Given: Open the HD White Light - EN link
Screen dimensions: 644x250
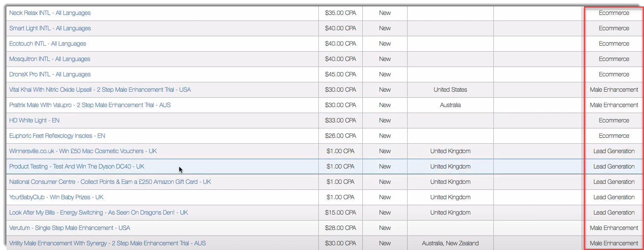Looking at the screenshot, I should 35,120.
